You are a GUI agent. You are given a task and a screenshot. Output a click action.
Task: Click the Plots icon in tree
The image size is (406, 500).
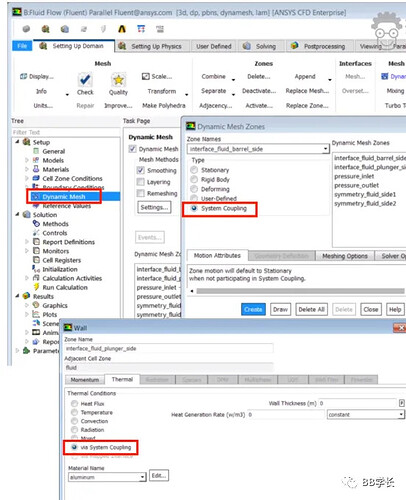(x=36, y=314)
